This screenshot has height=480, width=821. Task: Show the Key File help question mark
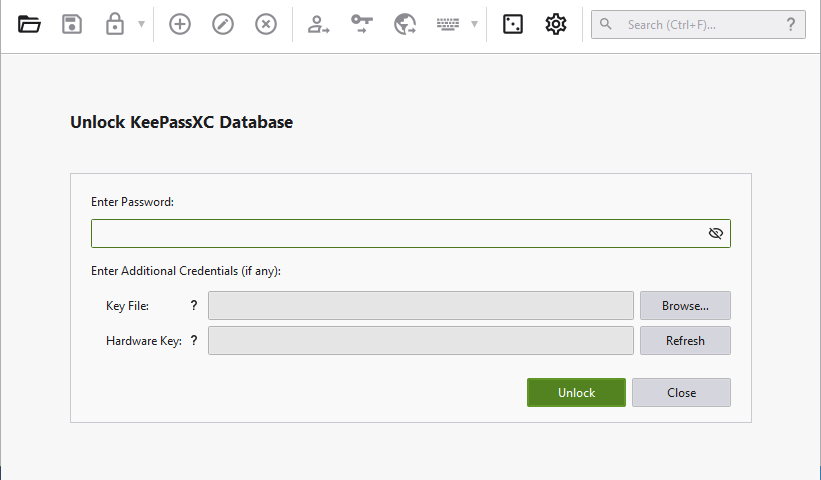coord(194,306)
